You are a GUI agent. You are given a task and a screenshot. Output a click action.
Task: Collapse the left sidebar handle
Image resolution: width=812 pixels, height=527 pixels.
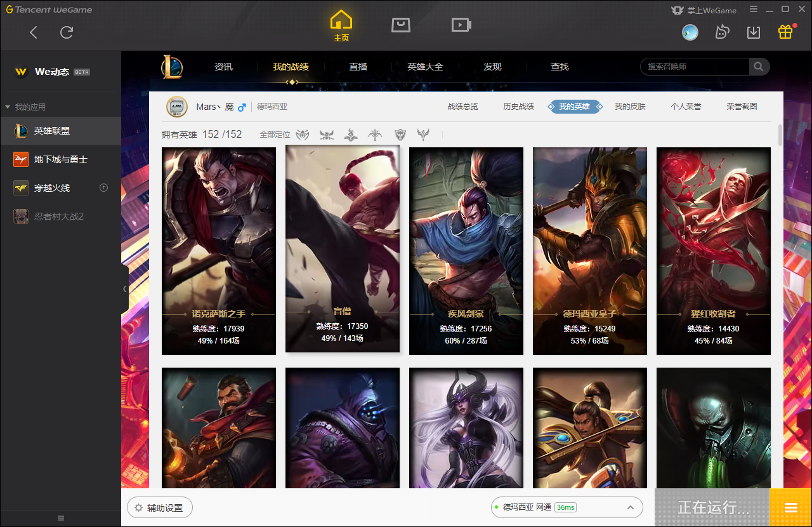click(125, 289)
